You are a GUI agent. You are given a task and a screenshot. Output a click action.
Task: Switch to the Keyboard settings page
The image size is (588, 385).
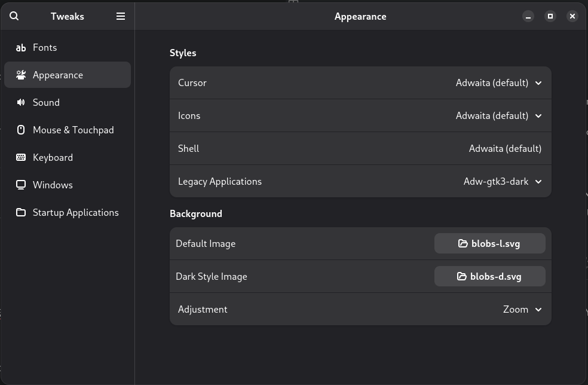(53, 158)
